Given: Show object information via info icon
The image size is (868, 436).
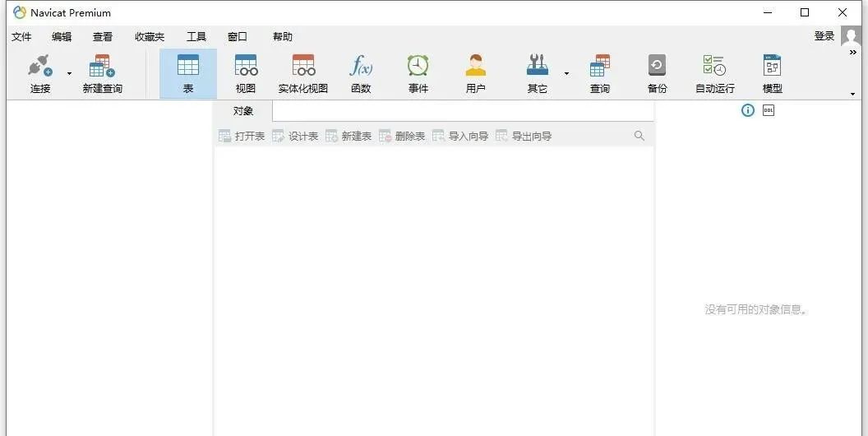Looking at the screenshot, I should click(748, 110).
